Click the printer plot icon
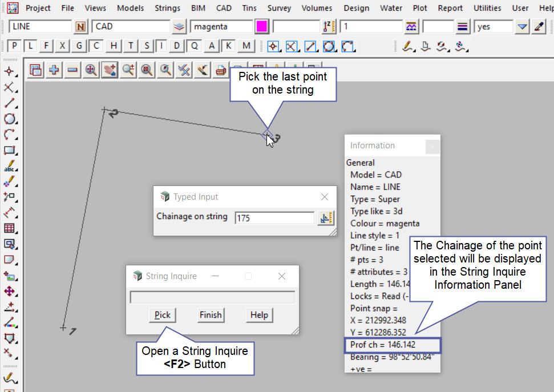554x392 pixels. click(x=221, y=70)
